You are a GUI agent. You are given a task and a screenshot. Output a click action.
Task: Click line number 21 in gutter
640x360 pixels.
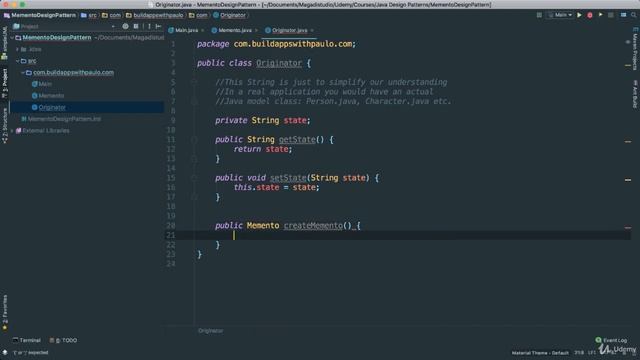coord(171,235)
